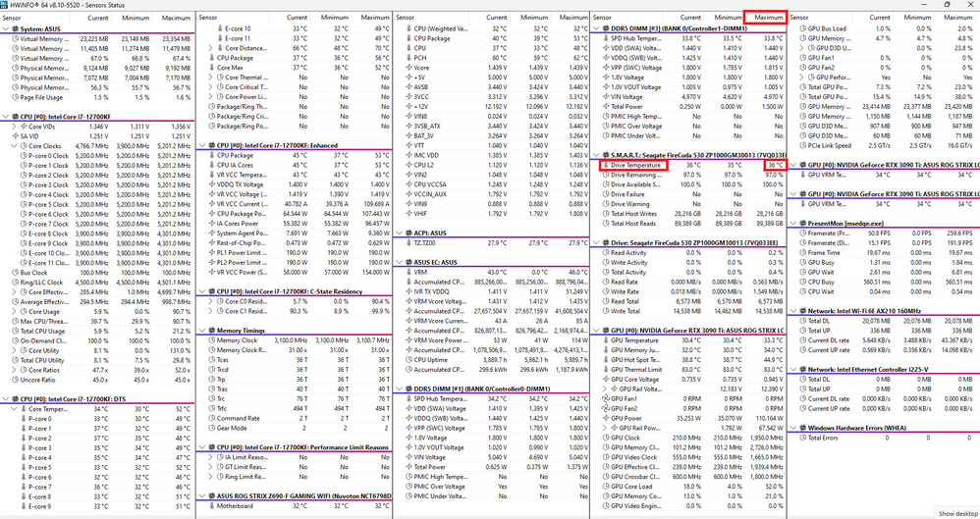Expand the Core VIDs sub-items
980x519 pixels.
pyautogui.click(x=15, y=127)
